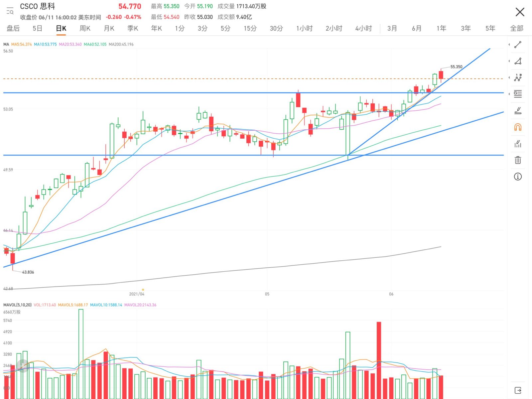Click the MA200:45.196 indicator label
Image resolution: width=532 pixels, height=399 pixels.
[121, 44]
